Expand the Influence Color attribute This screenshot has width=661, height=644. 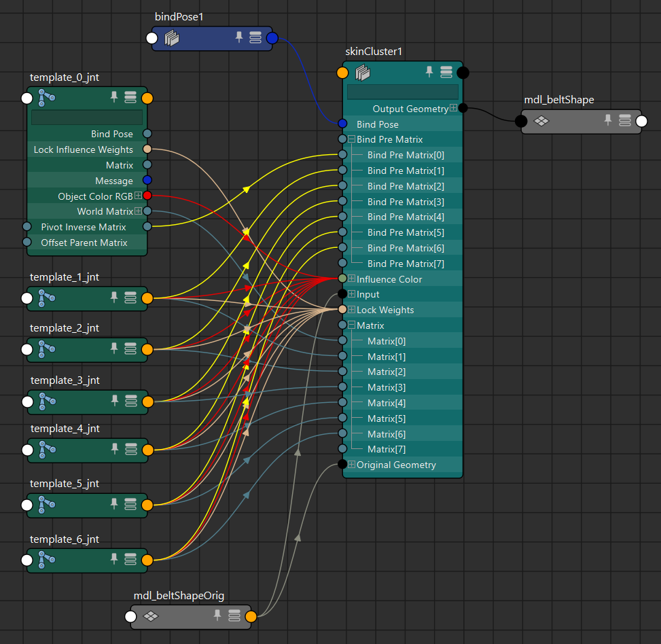pos(351,279)
